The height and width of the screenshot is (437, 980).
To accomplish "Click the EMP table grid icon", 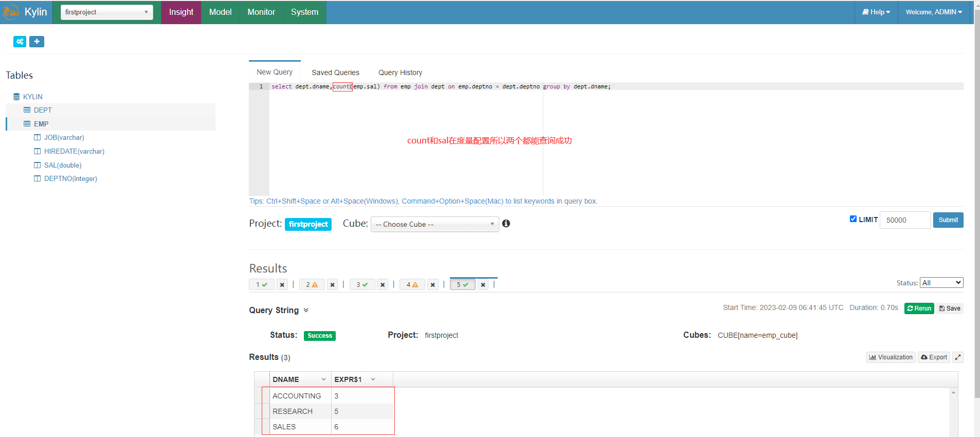I will [27, 124].
